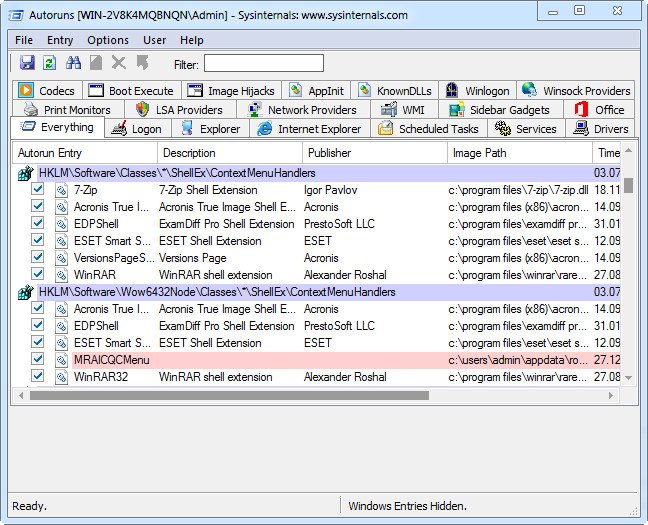Viewport: 648px width, 525px height.
Task: Click the Jump to Entry toolbar icon
Action: (x=143, y=63)
